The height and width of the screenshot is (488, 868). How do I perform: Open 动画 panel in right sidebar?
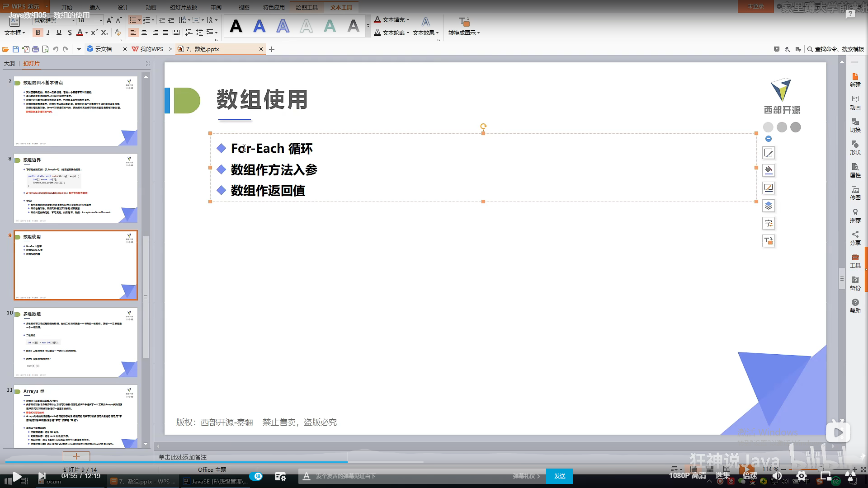pyautogui.click(x=855, y=103)
